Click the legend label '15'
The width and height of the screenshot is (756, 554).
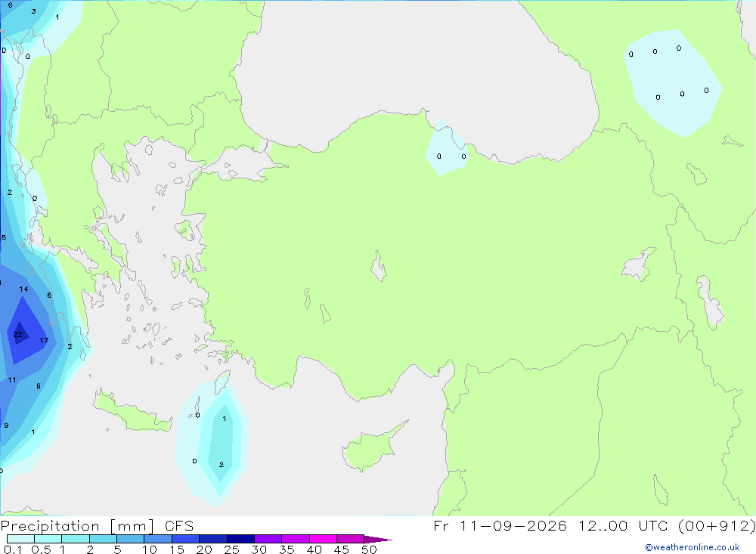(x=177, y=549)
